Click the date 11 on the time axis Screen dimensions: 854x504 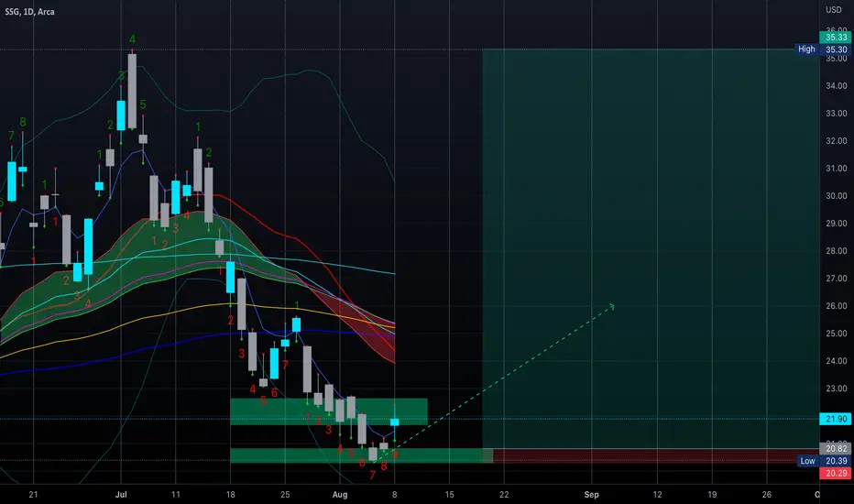click(x=175, y=494)
